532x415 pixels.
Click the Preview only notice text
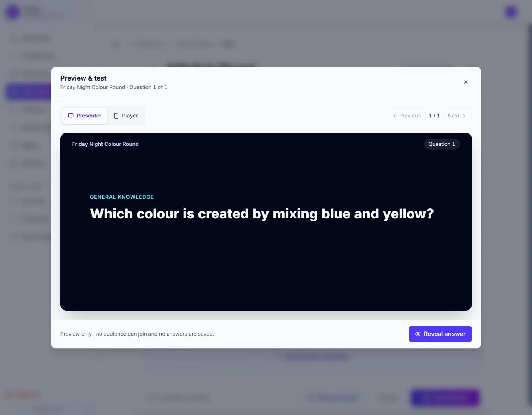(x=137, y=334)
